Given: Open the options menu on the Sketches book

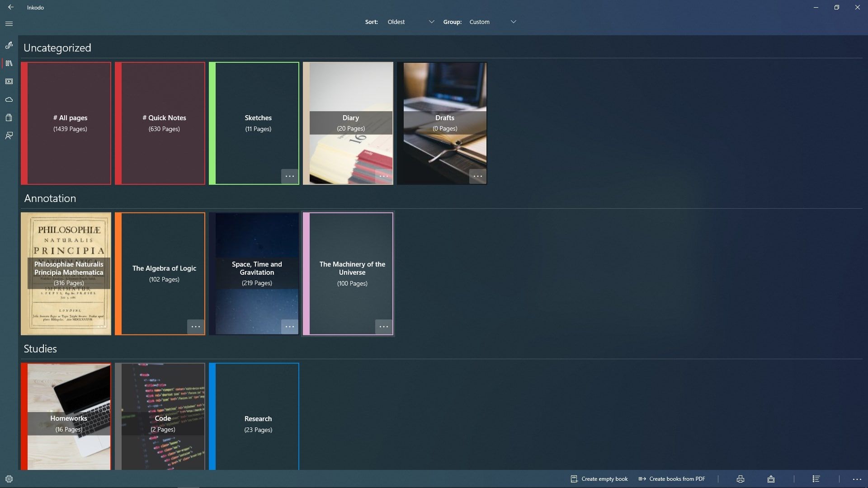Looking at the screenshot, I should click(x=290, y=176).
